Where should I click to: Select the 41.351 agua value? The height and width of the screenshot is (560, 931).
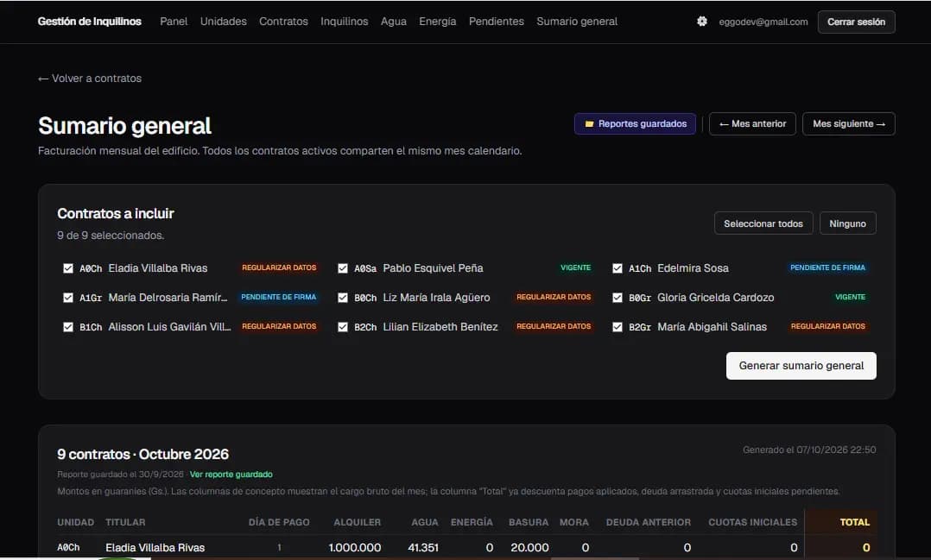point(423,548)
